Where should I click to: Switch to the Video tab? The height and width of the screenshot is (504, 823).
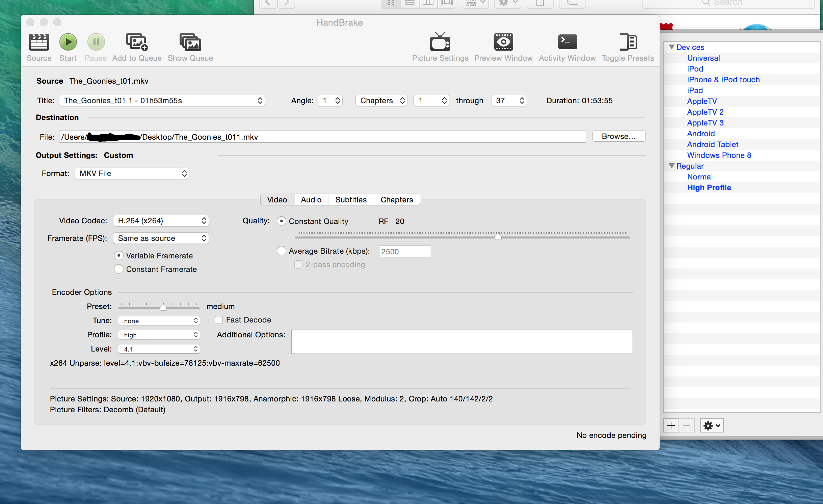click(x=277, y=199)
